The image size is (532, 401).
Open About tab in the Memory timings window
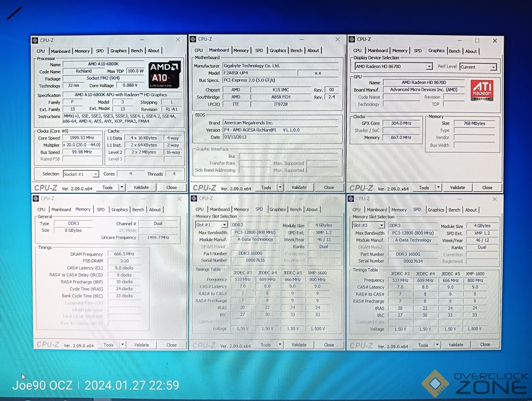point(155,210)
